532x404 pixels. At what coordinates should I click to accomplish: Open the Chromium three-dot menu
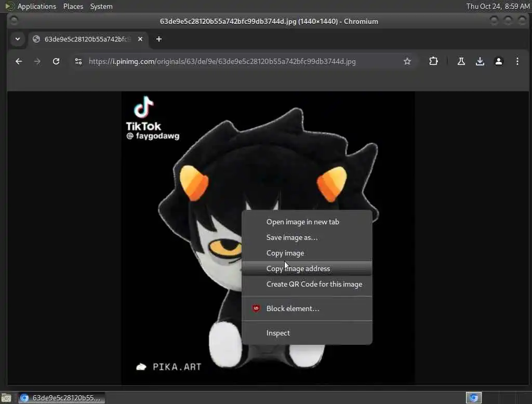point(517,61)
